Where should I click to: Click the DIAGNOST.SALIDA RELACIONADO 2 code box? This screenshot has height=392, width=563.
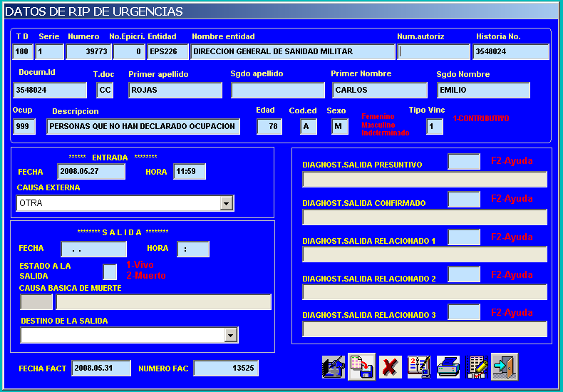[x=464, y=274]
